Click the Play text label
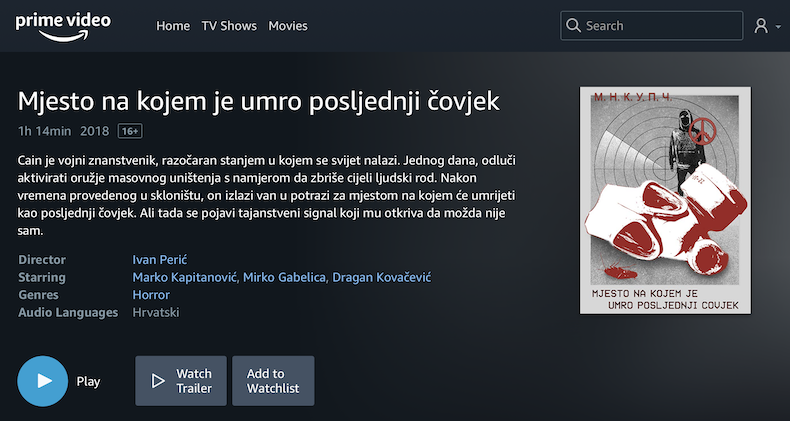The width and height of the screenshot is (790, 421). coord(88,382)
